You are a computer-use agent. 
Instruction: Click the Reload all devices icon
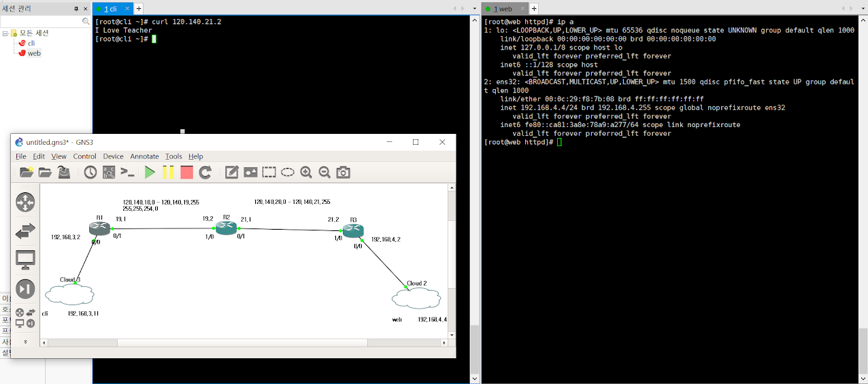(x=205, y=172)
